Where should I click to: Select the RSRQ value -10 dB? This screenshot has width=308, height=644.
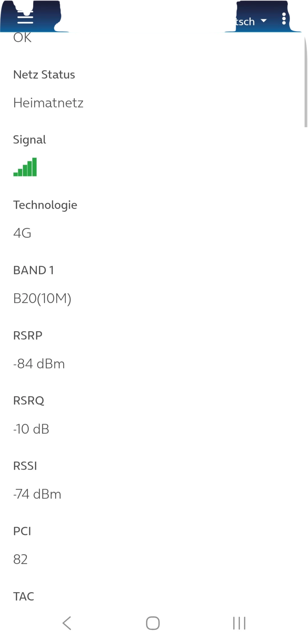click(31, 429)
